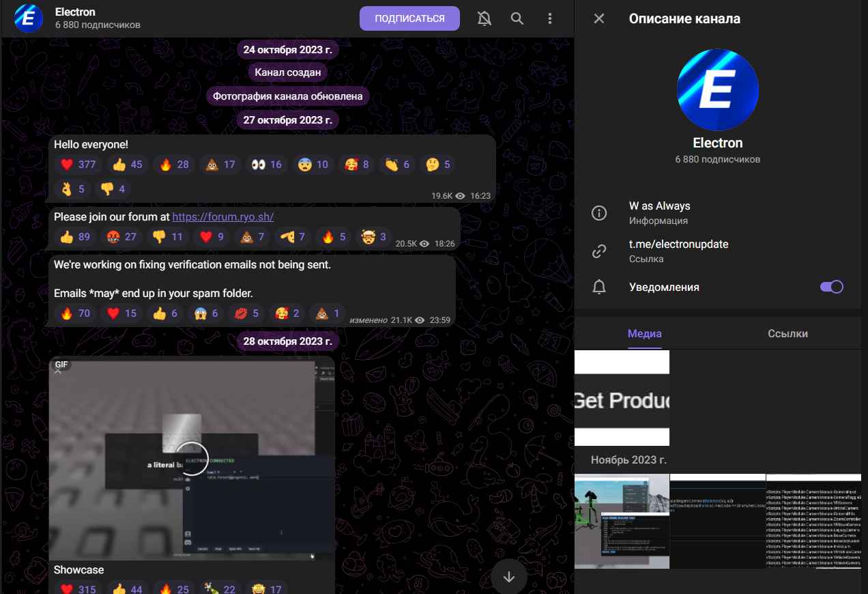Click the Ноябрь 2023 г. media section label
This screenshot has height=594, width=868.
coord(628,459)
